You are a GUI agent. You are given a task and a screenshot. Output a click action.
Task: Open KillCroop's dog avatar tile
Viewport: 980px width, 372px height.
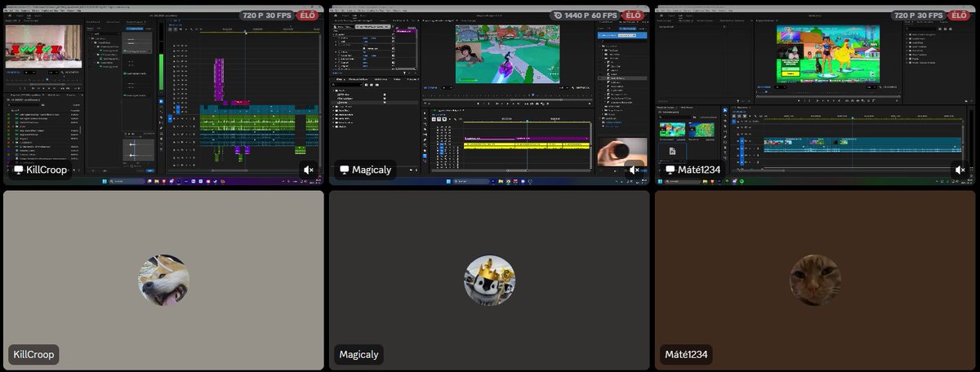163,280
